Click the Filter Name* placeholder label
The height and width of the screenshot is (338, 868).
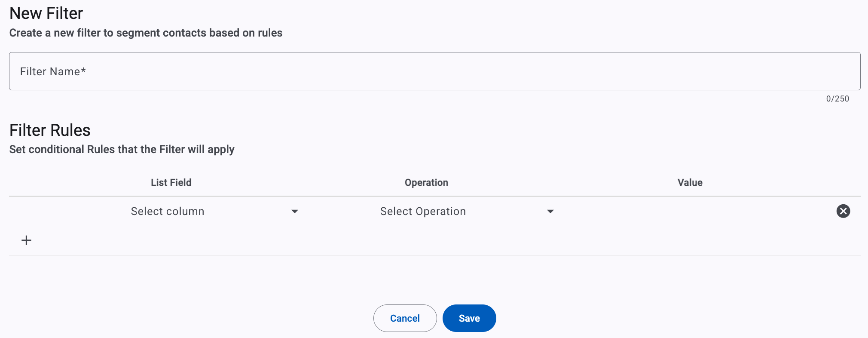pyautogui.click(x=53, y=71)
